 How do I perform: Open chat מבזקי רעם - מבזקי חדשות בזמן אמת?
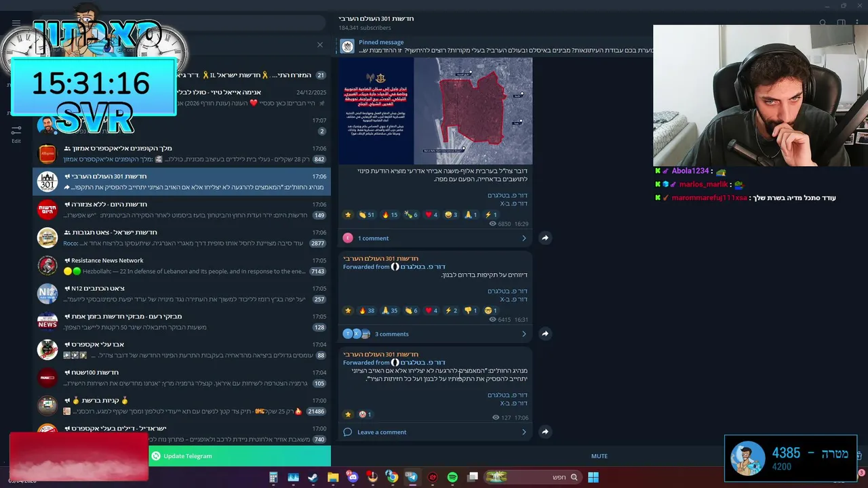point(182,322)
